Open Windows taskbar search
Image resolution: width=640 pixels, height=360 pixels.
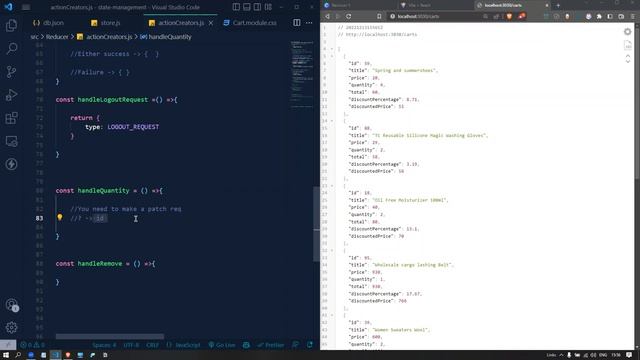click(18, 355)
